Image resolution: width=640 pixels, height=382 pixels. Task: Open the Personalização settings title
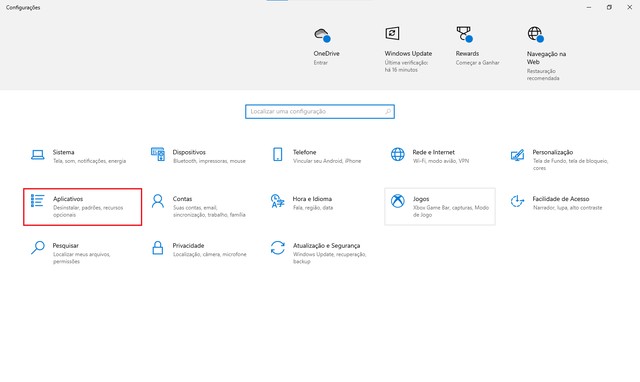(553, 152)
